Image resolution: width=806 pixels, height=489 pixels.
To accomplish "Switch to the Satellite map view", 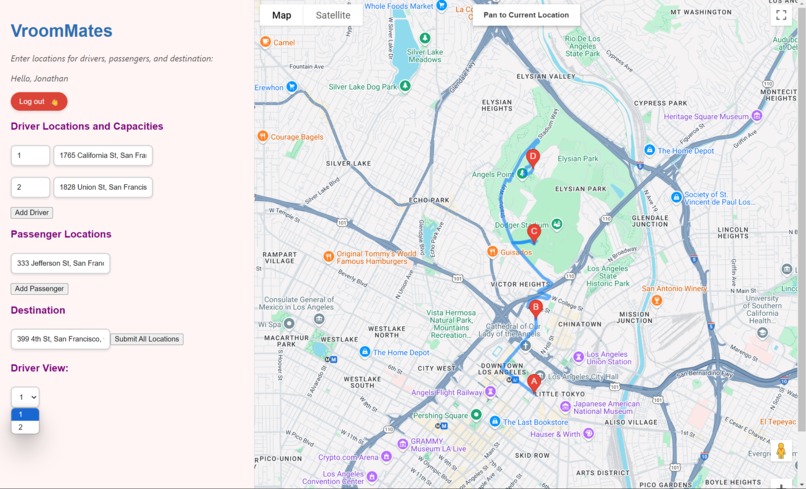I will [x=333, y=15].
